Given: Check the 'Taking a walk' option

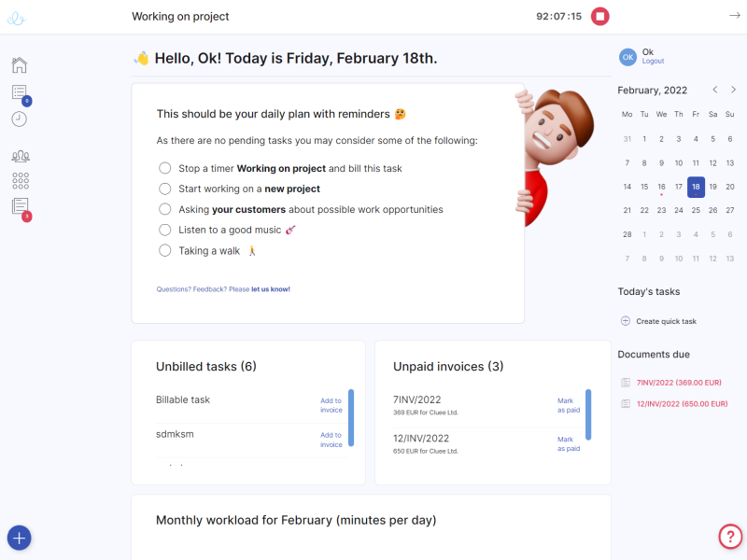Looking at the screenshot, I should point(165,250).
